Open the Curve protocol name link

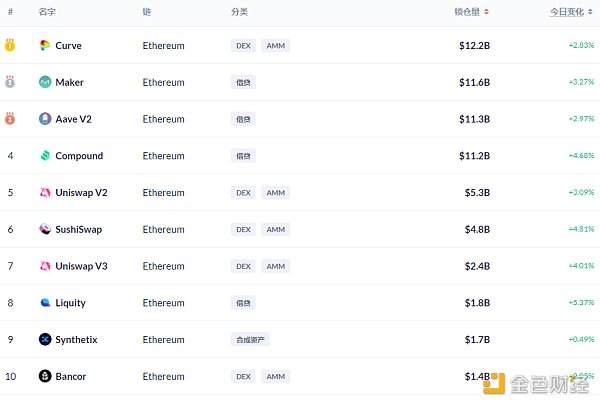point(68,46)
